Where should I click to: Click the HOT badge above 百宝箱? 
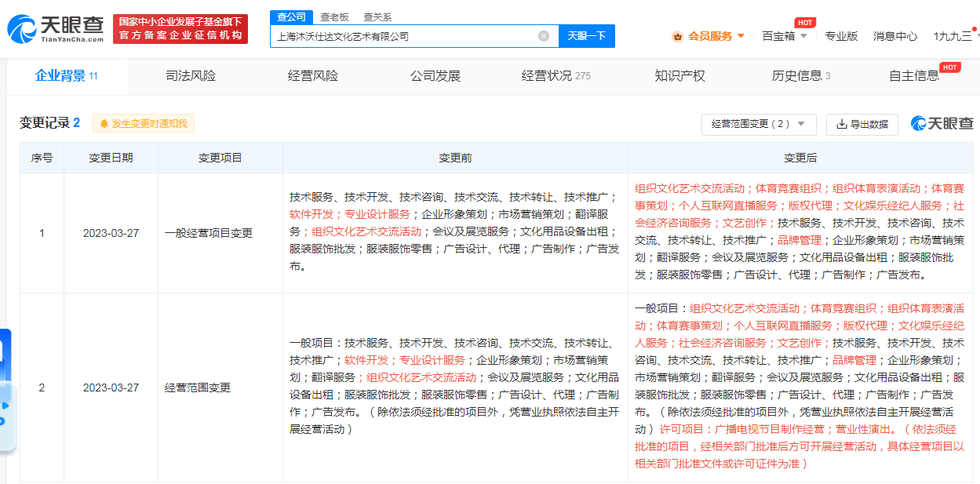(804, 23)
